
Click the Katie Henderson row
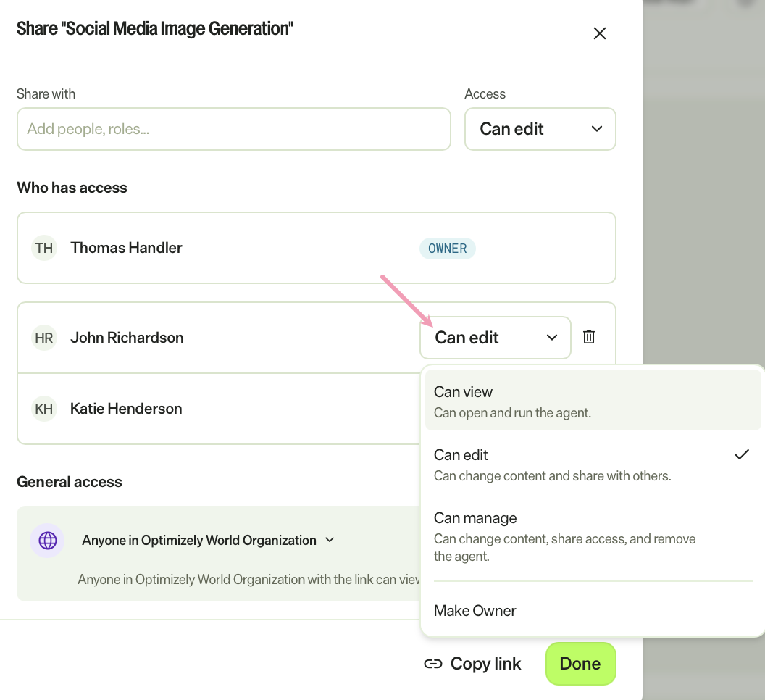219,409
